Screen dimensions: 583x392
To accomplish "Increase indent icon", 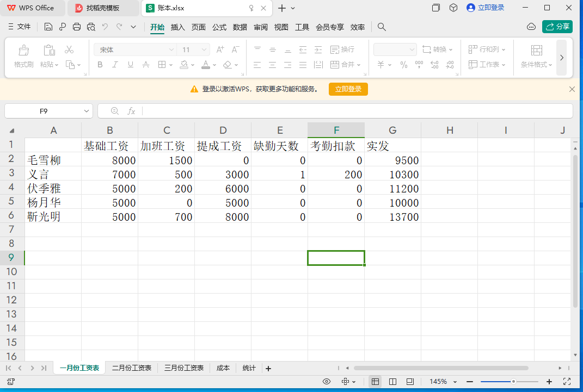I will [318, 49].
